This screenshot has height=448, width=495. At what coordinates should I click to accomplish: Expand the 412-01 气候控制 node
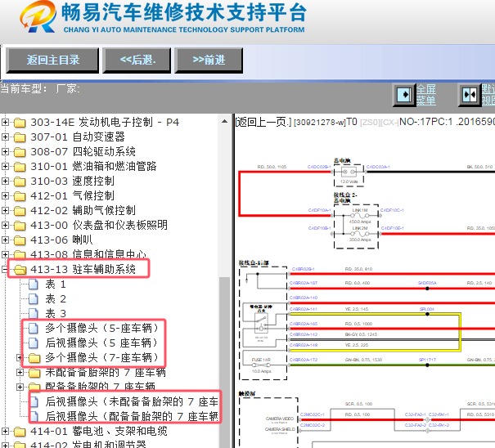coord(5,196)
